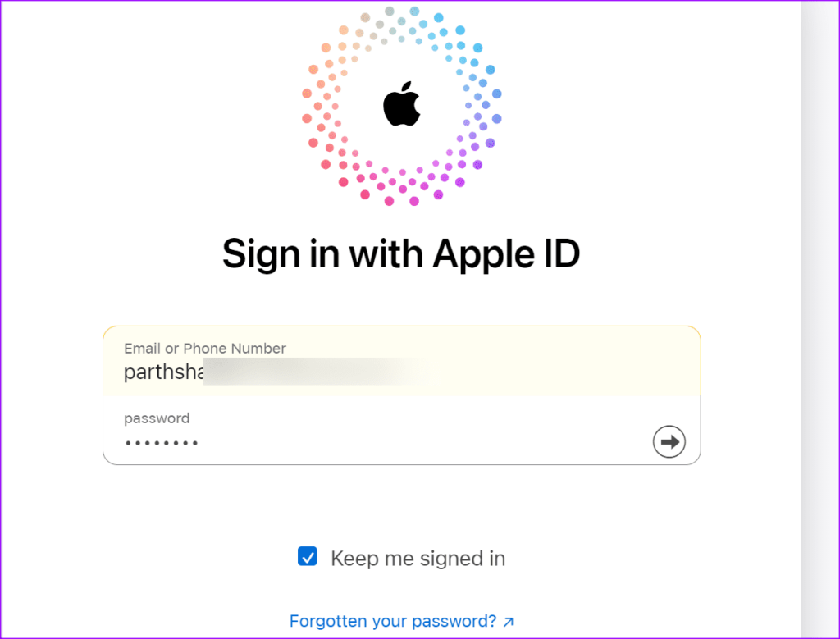Click the pink dots at the ring's bottom
The image size is (840, 639).
tap(402, 188)
